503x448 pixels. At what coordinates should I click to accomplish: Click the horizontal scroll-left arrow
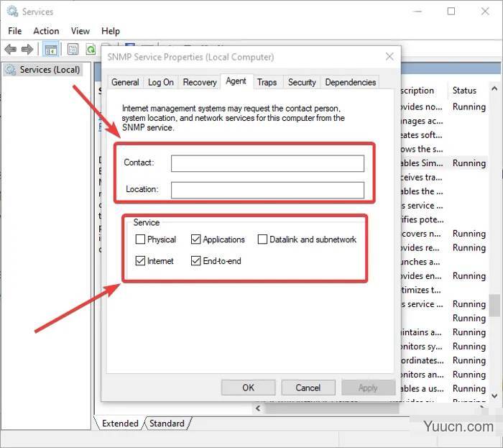tap(258, 408)
